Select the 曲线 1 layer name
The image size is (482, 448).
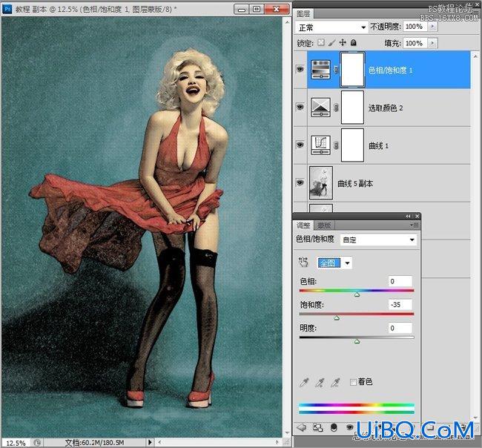click(x=378, y=145)
